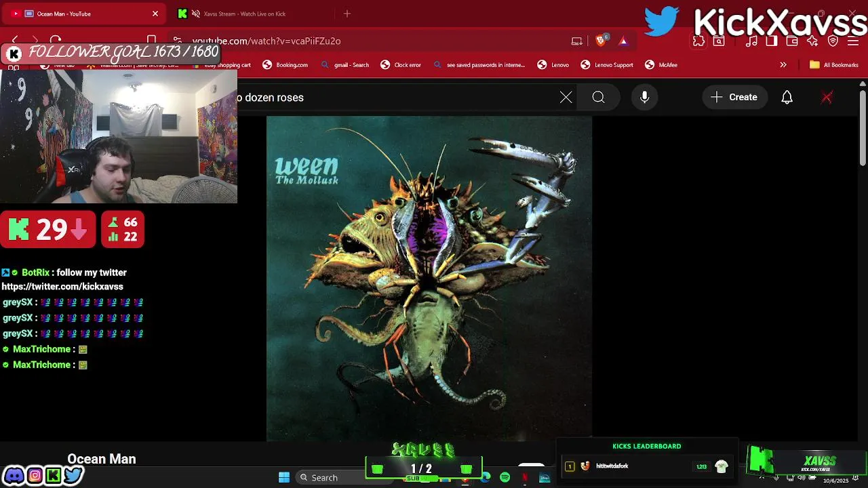Open the Lenovo Support bookmark
Image resolution: width=868 pixels, height=488 pixels.
(607, 65)
